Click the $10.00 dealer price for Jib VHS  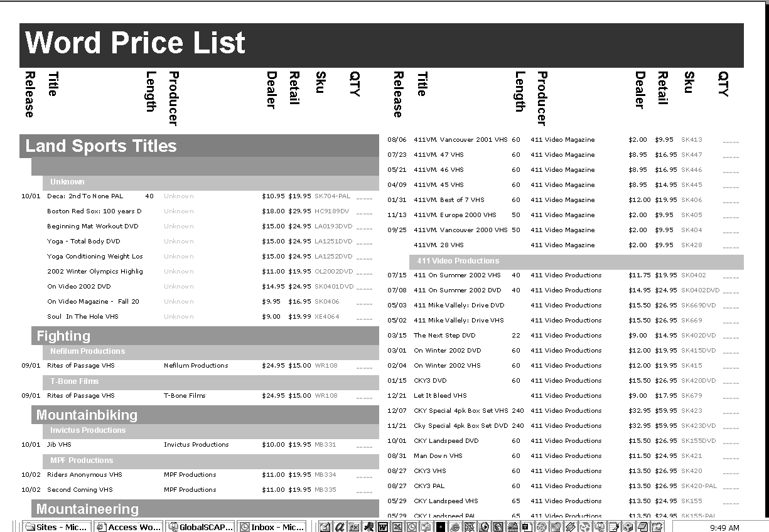coord(273,445)
